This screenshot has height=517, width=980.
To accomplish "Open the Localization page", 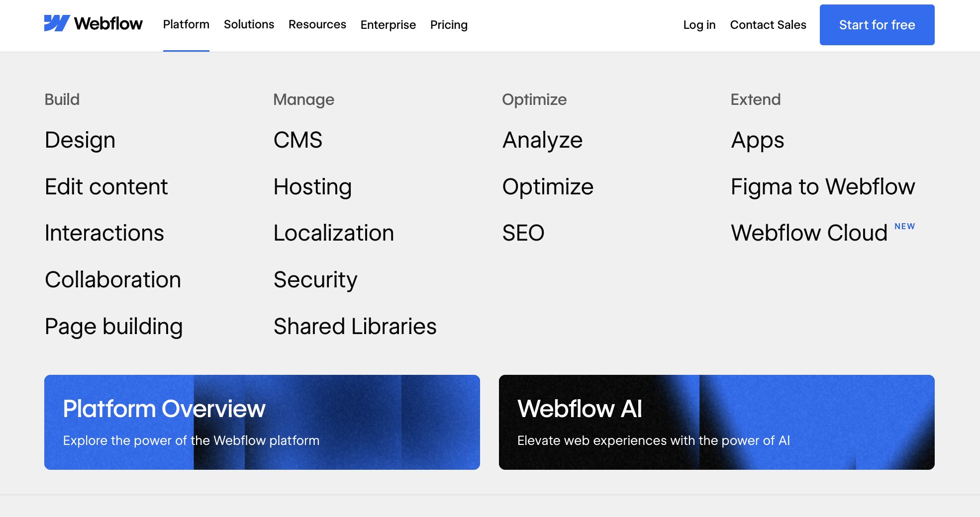I will point(333,233).
